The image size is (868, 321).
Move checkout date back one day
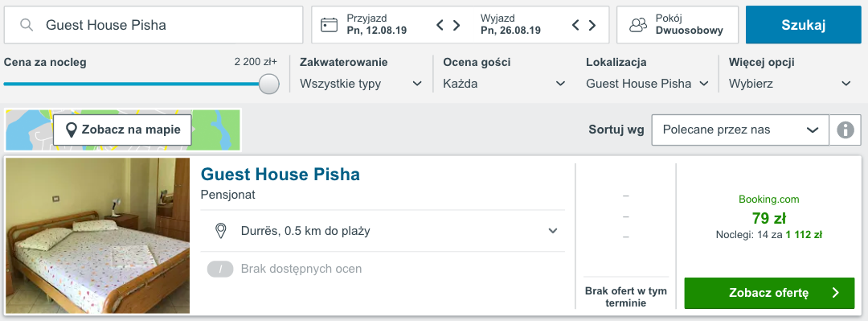(x=575, y=25)
